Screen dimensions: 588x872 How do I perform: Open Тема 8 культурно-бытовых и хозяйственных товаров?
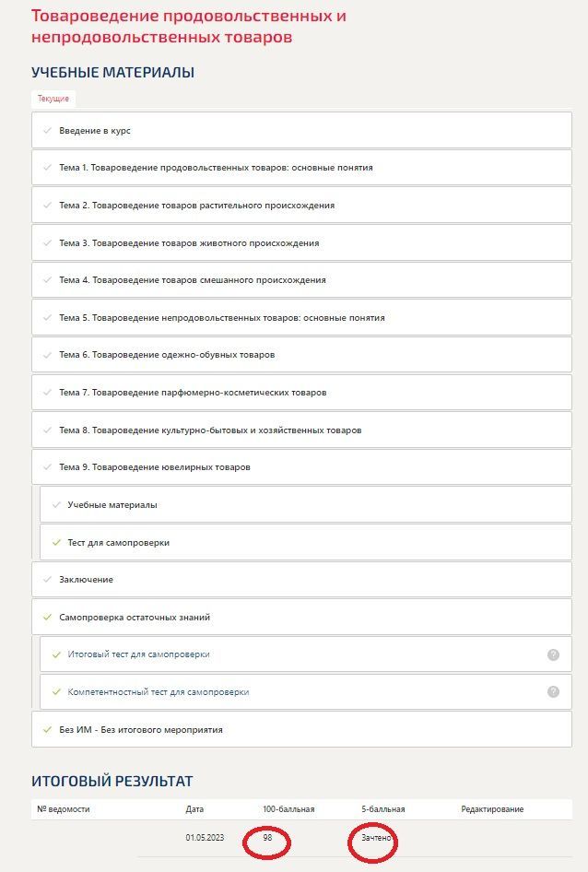pyautogui.click(x=210, y=430)
